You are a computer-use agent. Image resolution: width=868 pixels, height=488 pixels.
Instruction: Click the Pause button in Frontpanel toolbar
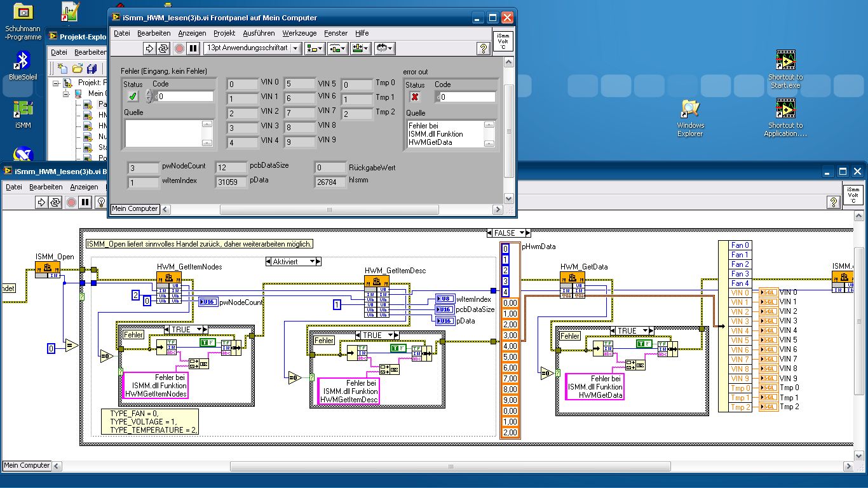[194, 48]
